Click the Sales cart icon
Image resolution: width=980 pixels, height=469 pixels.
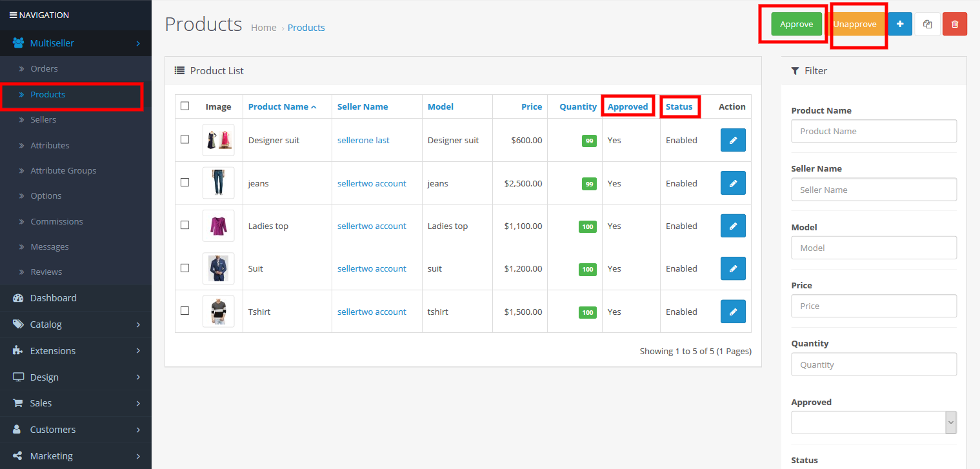point(18,403)
